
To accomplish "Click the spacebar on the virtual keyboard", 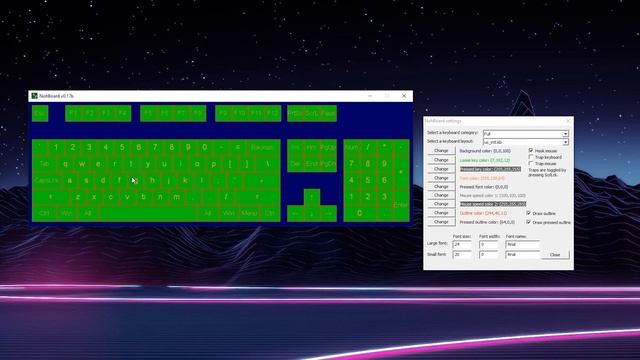I will point(149,213).
